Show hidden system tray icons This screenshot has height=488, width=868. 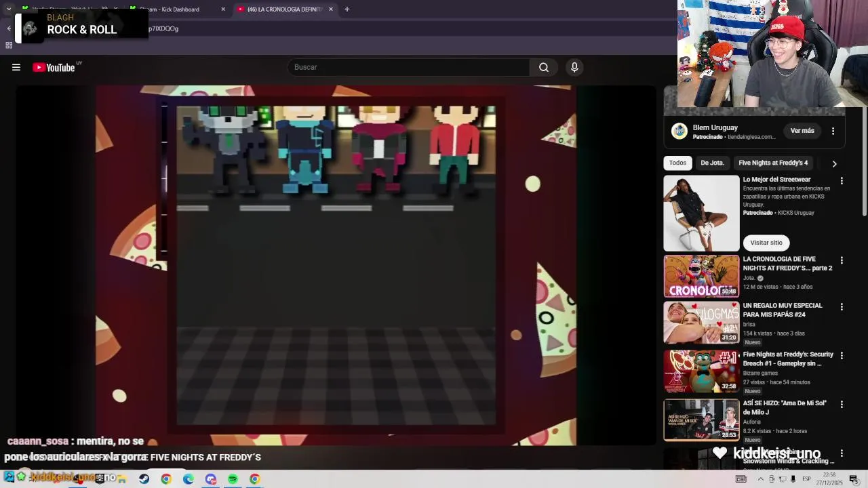(x=760, y=479)
